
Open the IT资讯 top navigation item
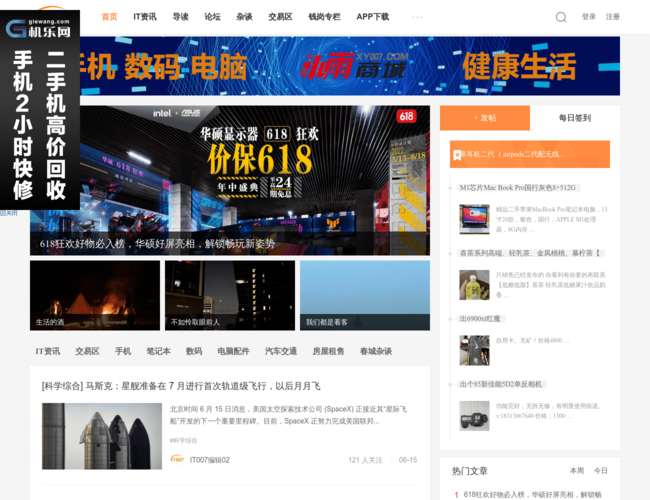pos(145,17)
